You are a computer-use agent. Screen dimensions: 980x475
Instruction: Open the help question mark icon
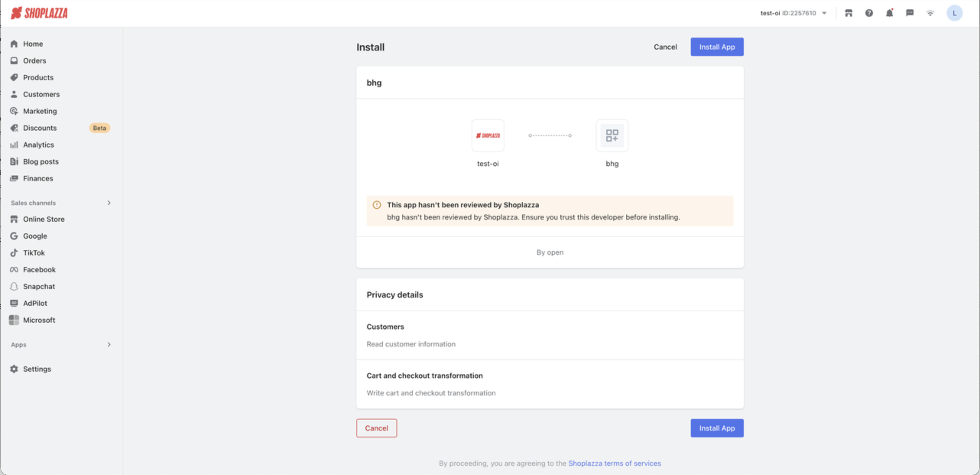[869, 13]
